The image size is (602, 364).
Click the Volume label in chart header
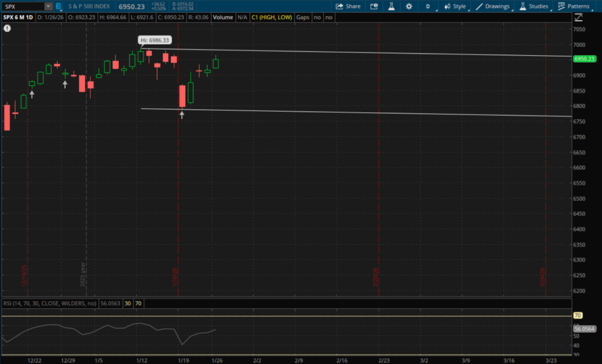pos(223,18)
